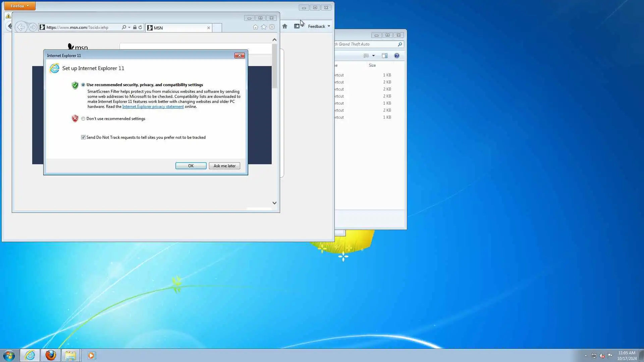Click the IE page scrollbar down arrow

274,203
